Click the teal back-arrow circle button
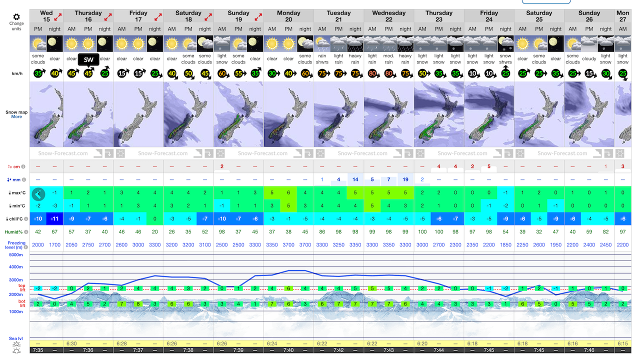640x364 pixels. coord(38,193)
